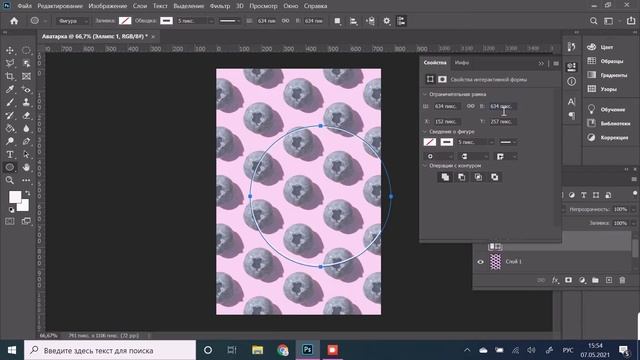Open the gear settings in options bar

point(387,21)
